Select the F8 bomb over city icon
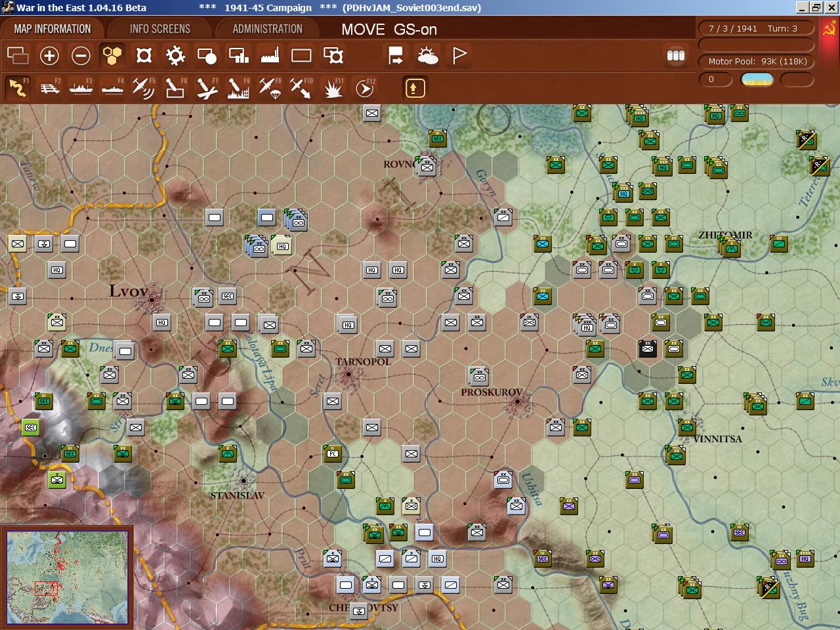Image resolution: width=840 pixels, height=630 pixels. pyautogui.click(x=238, y=88)
